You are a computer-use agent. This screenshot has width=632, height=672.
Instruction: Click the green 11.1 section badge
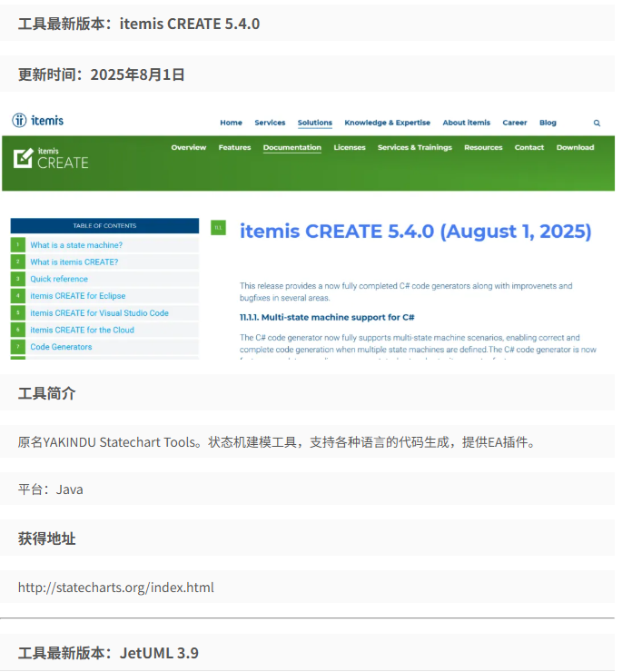218,228
